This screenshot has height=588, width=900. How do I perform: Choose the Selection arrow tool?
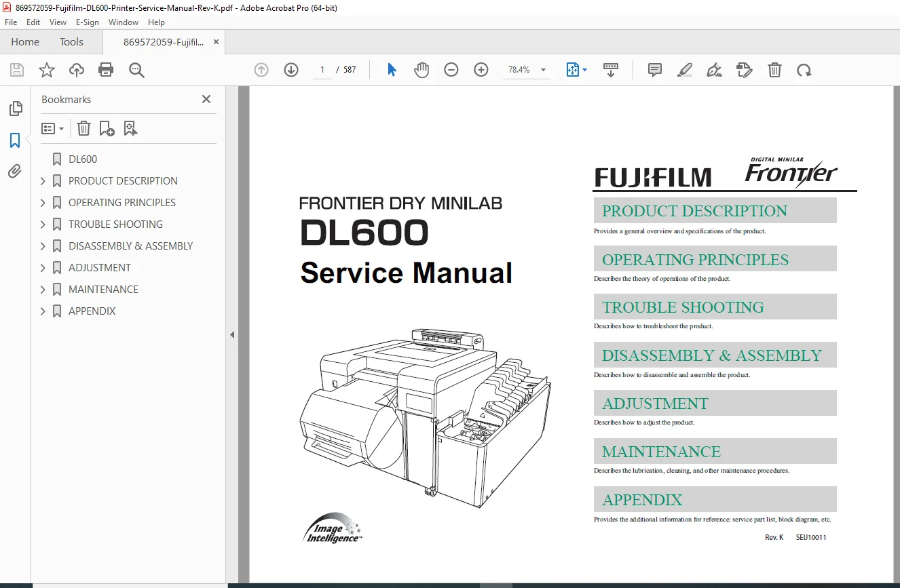coord(392,70)
